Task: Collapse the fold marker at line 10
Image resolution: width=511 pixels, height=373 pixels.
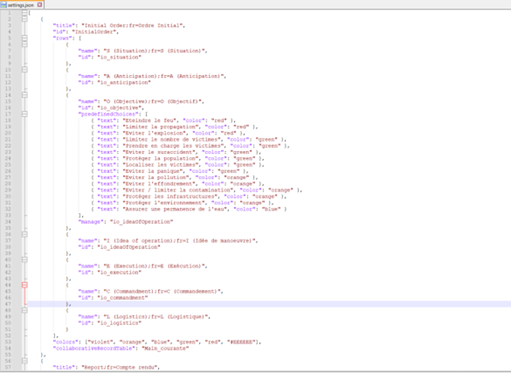Action: [x=25, y=70]
